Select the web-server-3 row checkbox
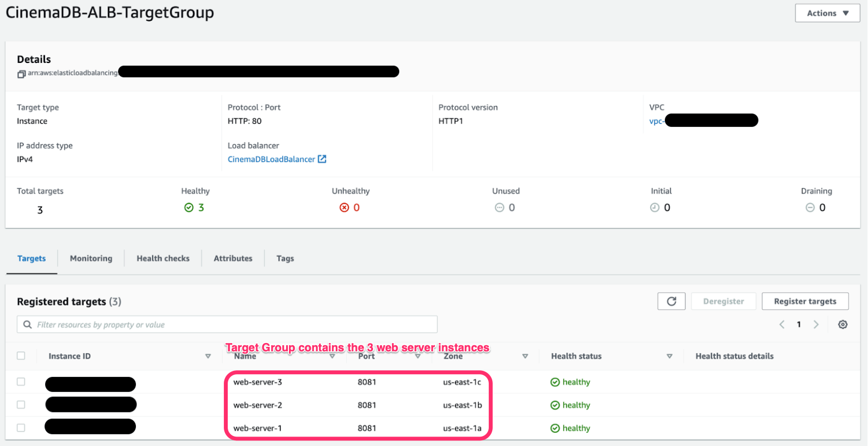Image resolution: width=868 pixels, height=446 pixels. tap(21, 382)
